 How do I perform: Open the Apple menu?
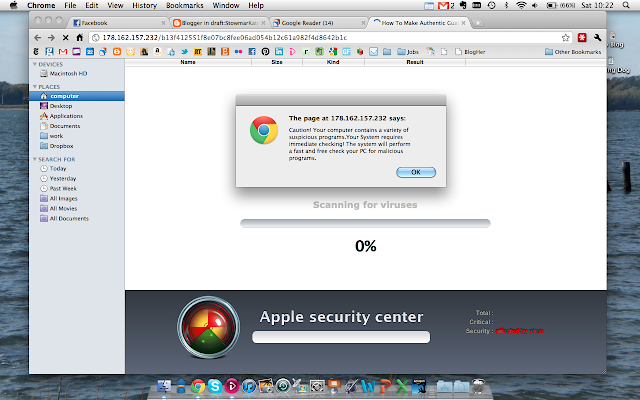pyautogui.click(x=13, y=5)
